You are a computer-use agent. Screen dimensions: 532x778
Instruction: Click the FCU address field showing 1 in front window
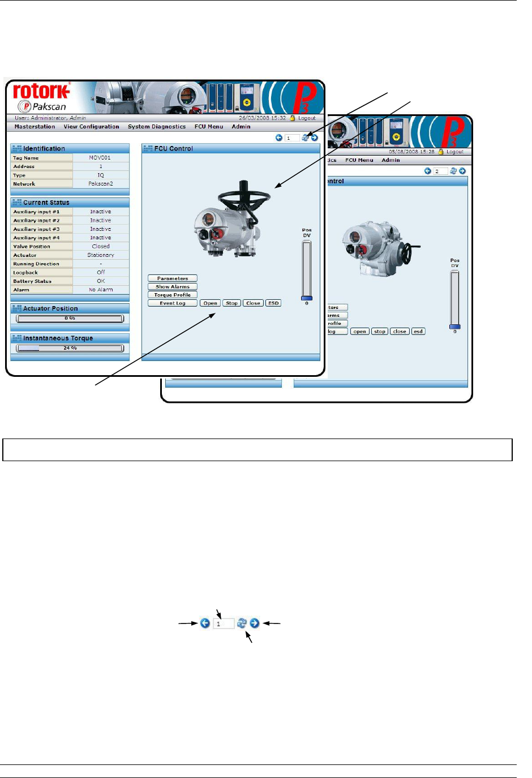292,138
